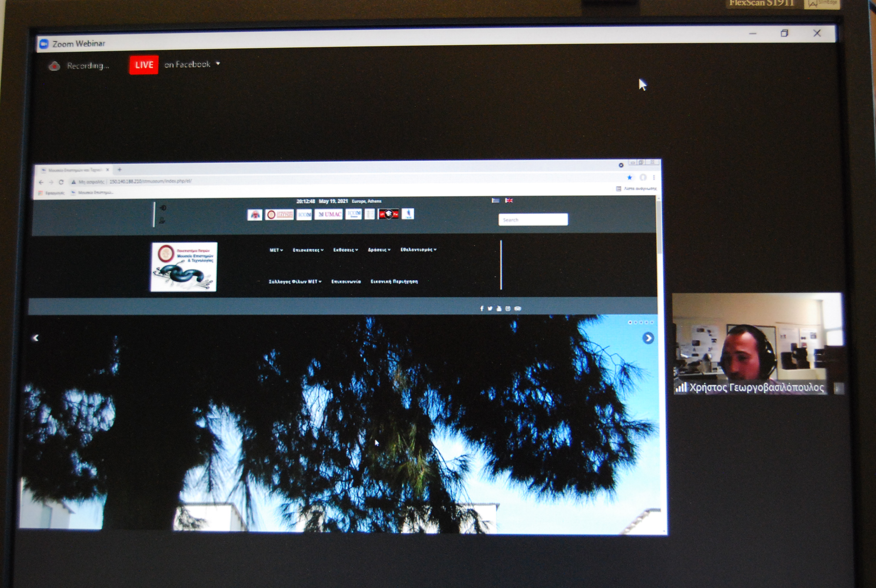Open a new browser tab
Image resolution: width=876 pixels, height=588 pixels.
pos(119,169)
